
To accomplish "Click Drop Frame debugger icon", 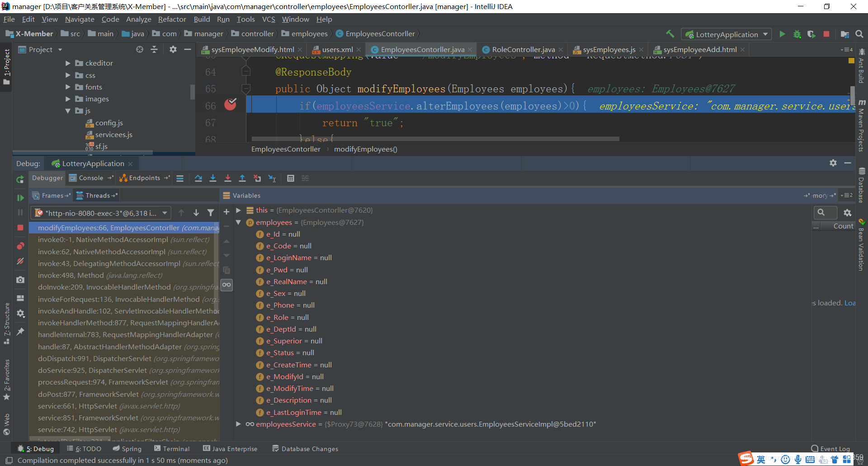I will [x=257, y=178].
